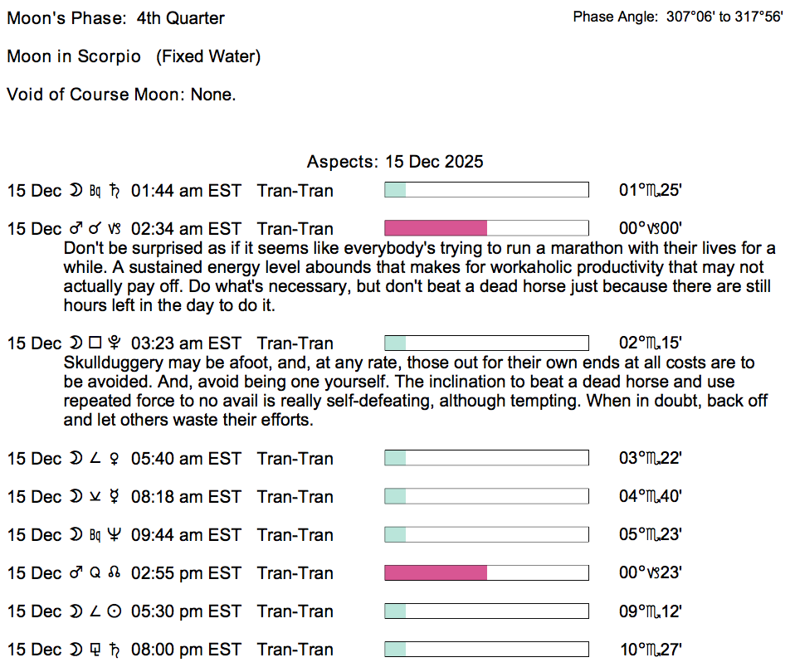This screenshot has height=672, width=795.
Task: Click the square aspect symbol at 03:23 am
Action: (x=95, y=343)
